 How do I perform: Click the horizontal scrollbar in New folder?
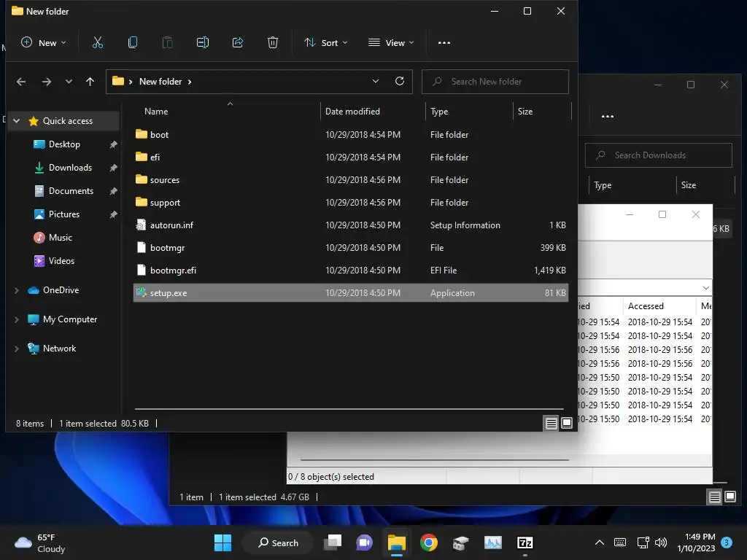(x=349, y=408)
